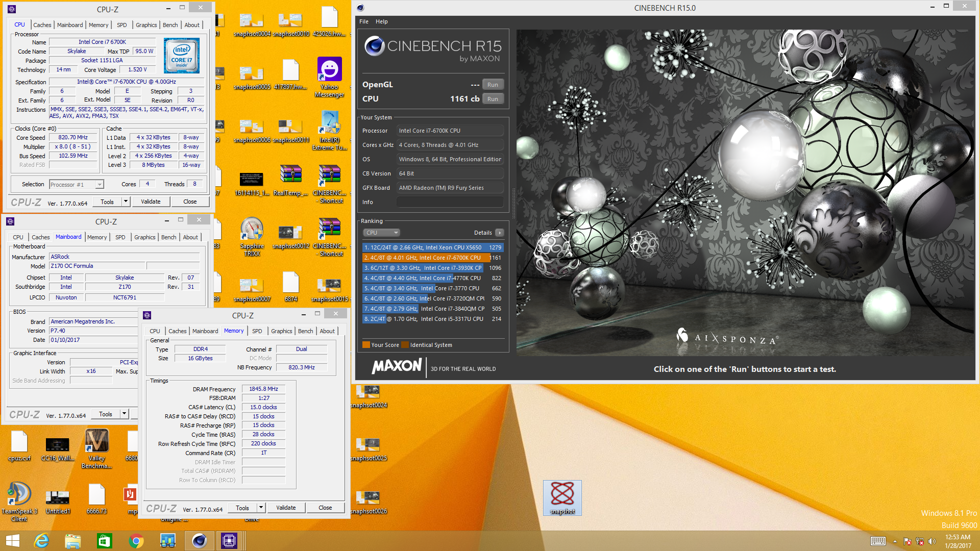
Task: Open Untitled1 desktop file
Action: coord(58,502)
